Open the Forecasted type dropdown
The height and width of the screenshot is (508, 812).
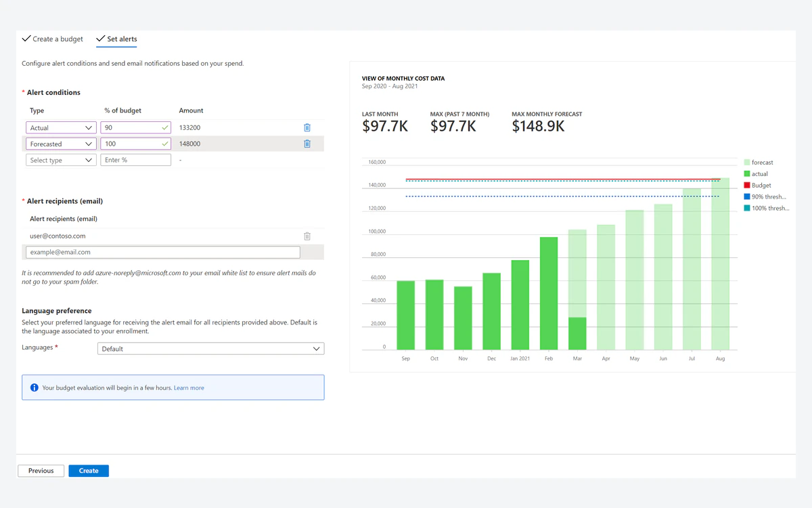coord(61,144)
